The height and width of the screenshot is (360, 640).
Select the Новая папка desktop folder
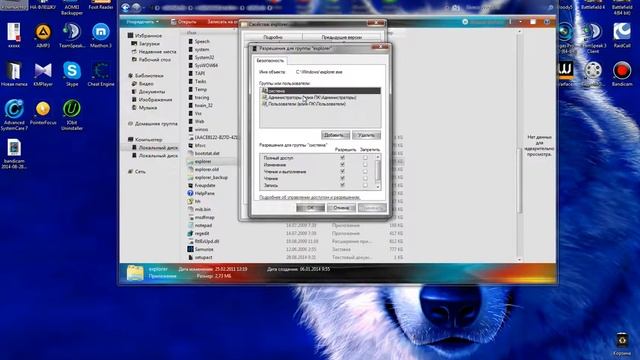[14, 74]
